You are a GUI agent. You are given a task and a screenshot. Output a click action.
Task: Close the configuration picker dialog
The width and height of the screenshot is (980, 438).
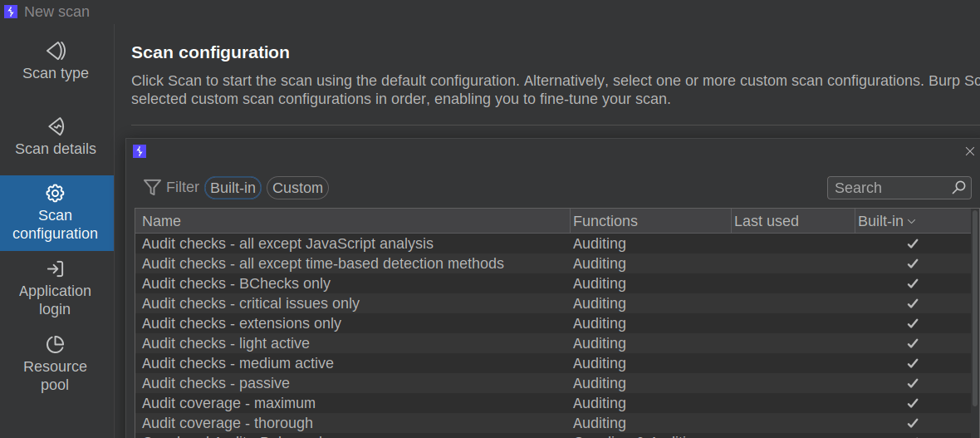tap(969, 151)
